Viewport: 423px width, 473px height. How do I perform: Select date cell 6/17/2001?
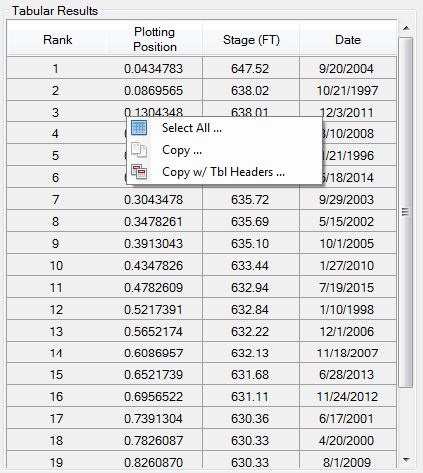click(x=348, y=418)
